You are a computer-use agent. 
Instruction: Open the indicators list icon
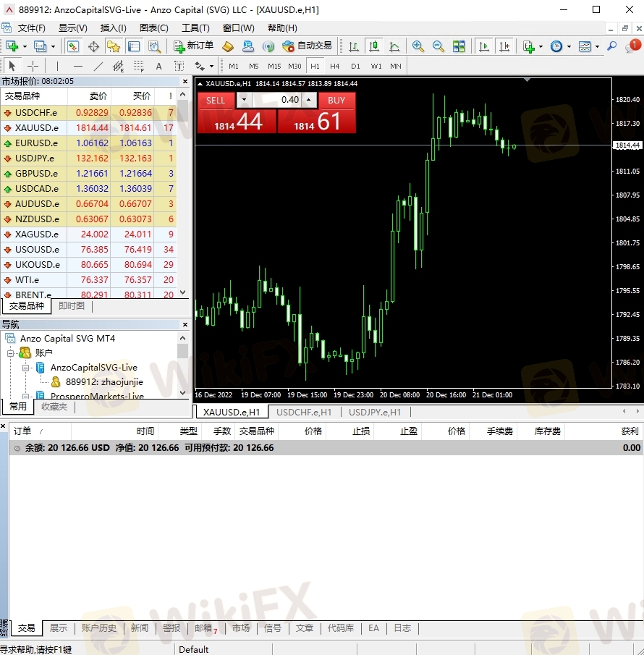click(529, 46)
